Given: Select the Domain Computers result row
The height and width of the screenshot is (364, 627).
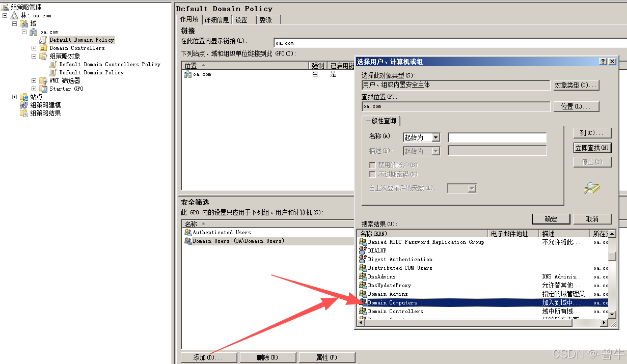Looking at the screenshot, I should pyautogui.click(x=483, y=302).
